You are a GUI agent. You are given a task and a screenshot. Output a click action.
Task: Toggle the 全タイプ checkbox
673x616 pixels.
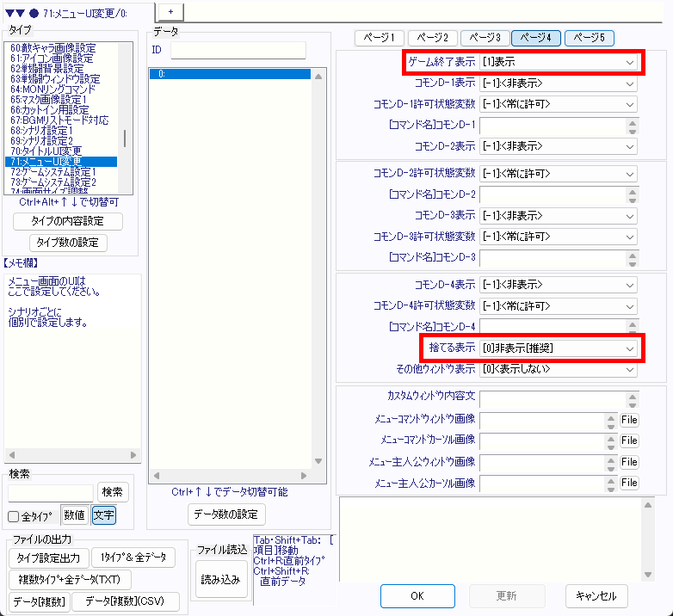(x=14, y=516)
